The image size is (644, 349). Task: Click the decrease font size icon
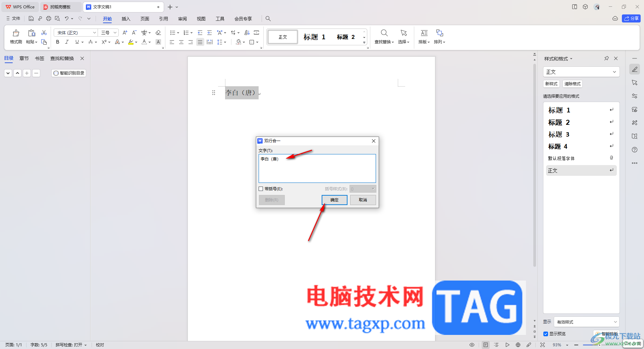[134, 33]
